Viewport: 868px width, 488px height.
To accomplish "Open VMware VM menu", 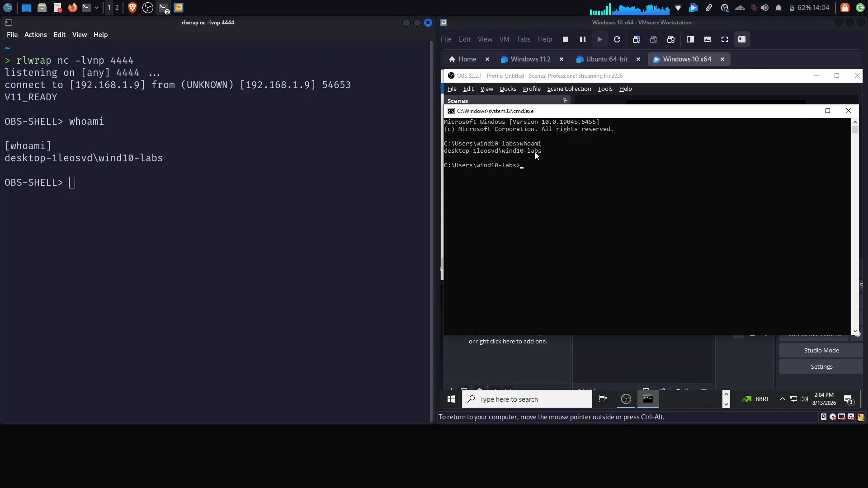I will click(504, 39).
